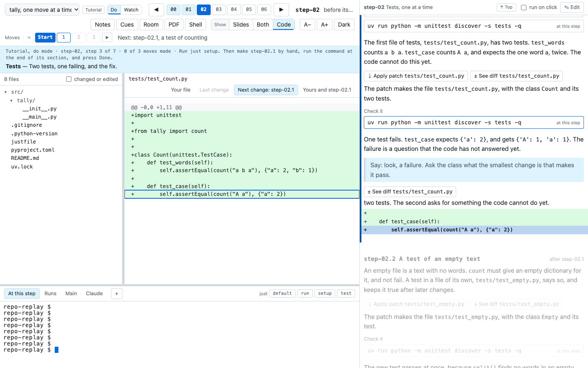Screen dimensions: 588x368
Task: Open Shell button
Action: [196, 25]
